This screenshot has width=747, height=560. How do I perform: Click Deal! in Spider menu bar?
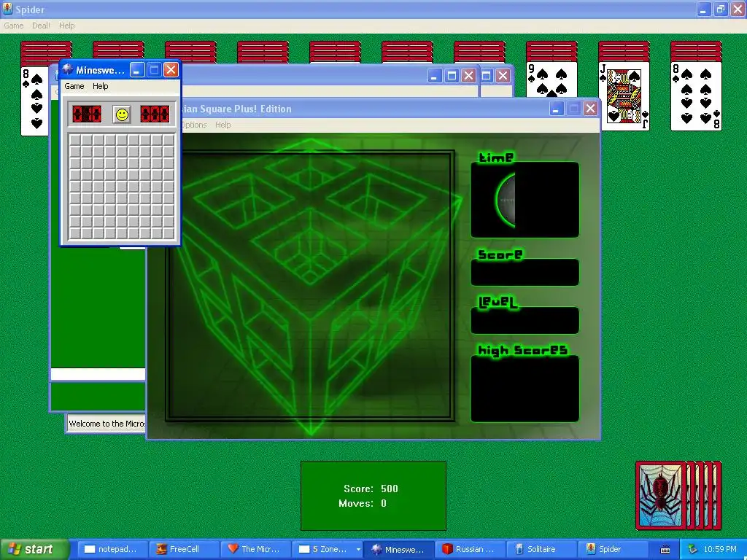(41, 26)
